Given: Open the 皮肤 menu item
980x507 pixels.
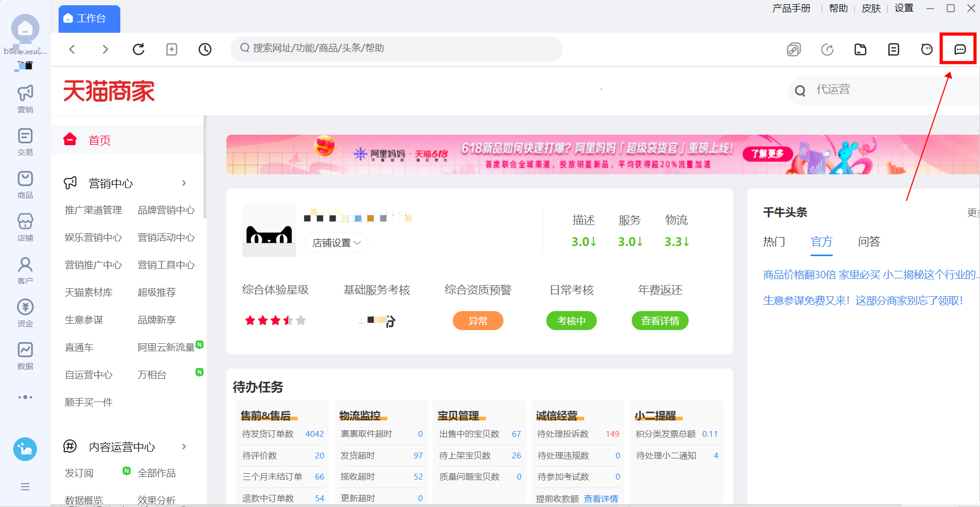Looking at the screenshot, I should (871, 8).
